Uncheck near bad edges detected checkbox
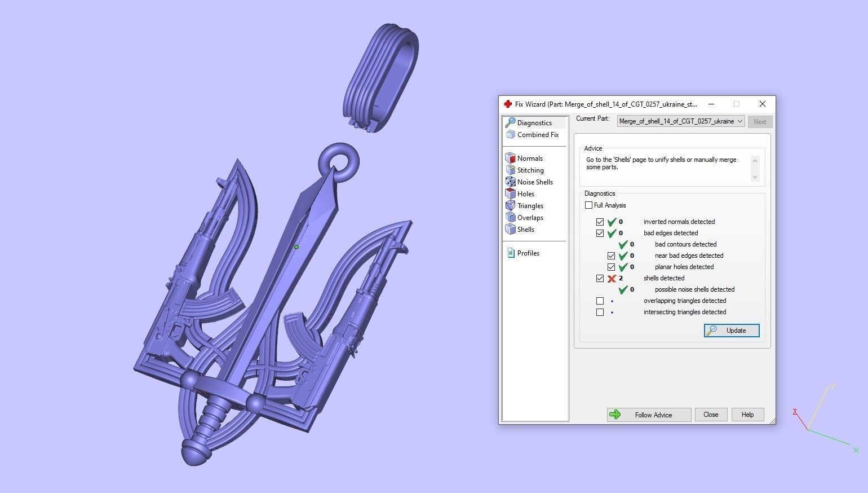 pos(611,256)
